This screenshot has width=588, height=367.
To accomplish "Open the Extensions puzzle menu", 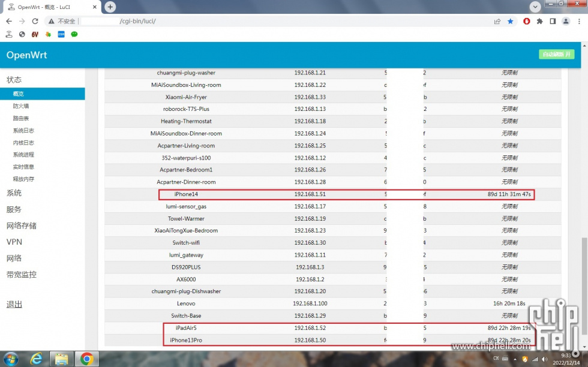I will point(539,22).
